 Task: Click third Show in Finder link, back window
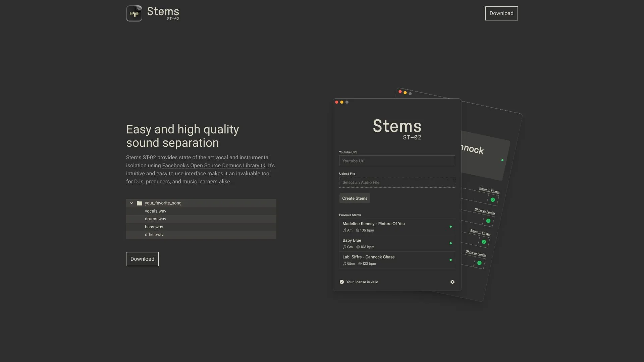pyautogui.click(x=480, y=232)
